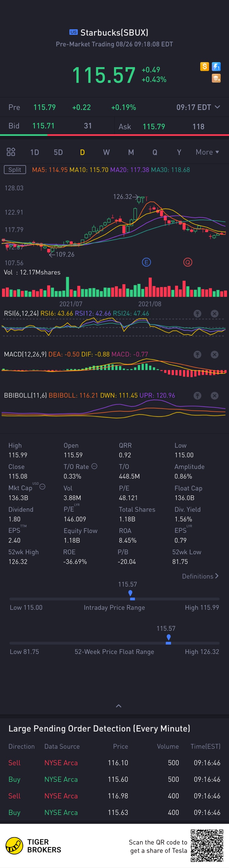229x868 pixels.
Task: Tap MACD(12,26,9) indicator label
Action: point(25,354)
